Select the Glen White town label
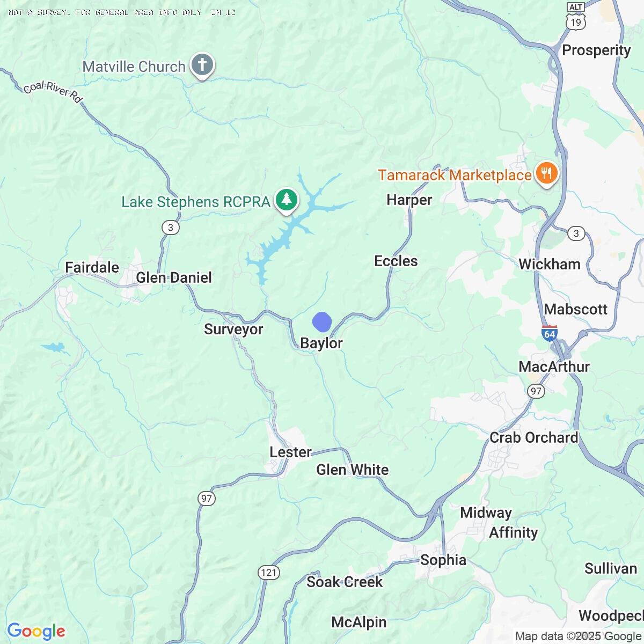The image size is (644, 644). click(353, 470)
